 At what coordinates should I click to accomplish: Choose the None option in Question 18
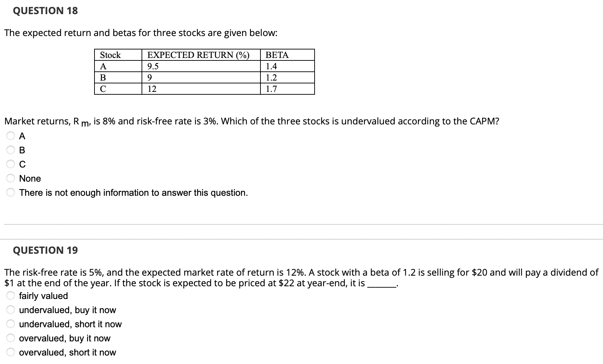(x=11, y=178)
